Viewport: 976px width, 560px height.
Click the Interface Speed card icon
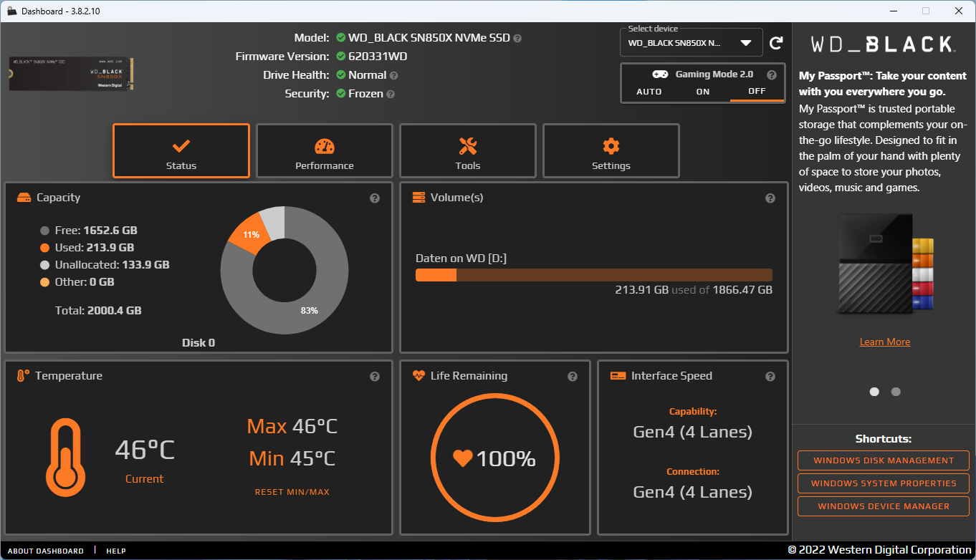tap(617, 376)
